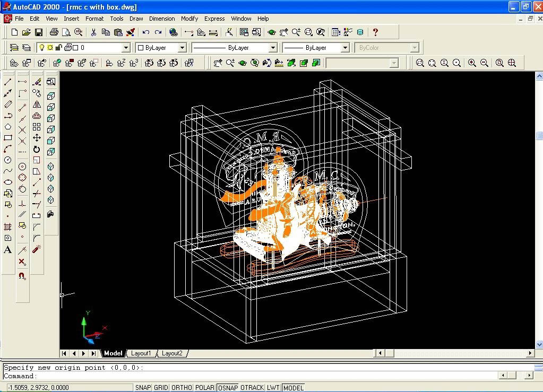This screenshot has height=392, width=543.
Task: Toggle ORTHO mode in status bar
Action: (182, 388)
